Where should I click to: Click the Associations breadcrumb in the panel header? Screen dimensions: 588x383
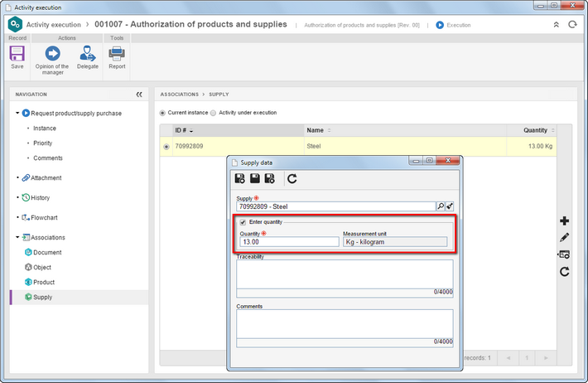179,95
